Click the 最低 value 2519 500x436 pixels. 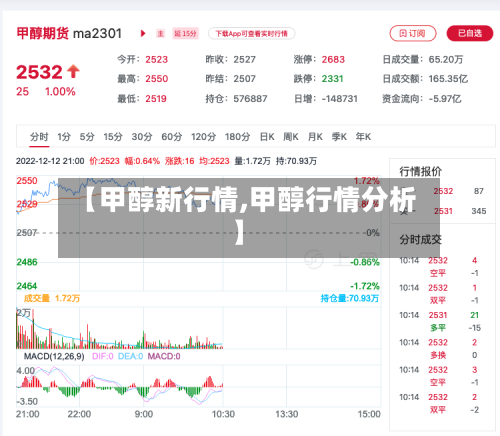[156, 99]
